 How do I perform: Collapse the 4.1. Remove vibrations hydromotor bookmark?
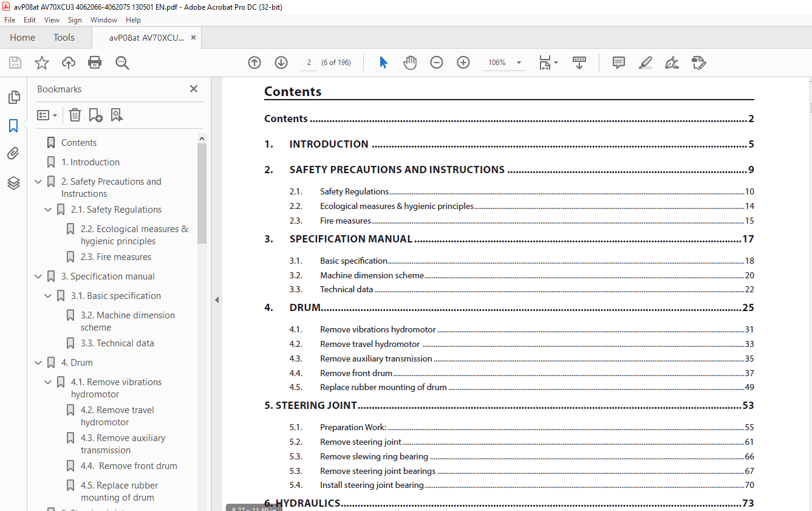pyautogui.click(x=49, y=382)
